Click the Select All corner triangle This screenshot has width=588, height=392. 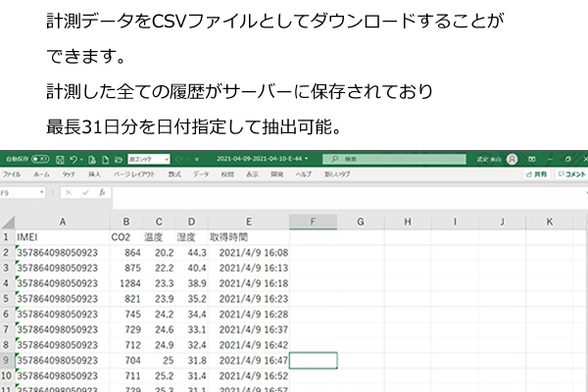pyautogui.click(x=8, y=222)
